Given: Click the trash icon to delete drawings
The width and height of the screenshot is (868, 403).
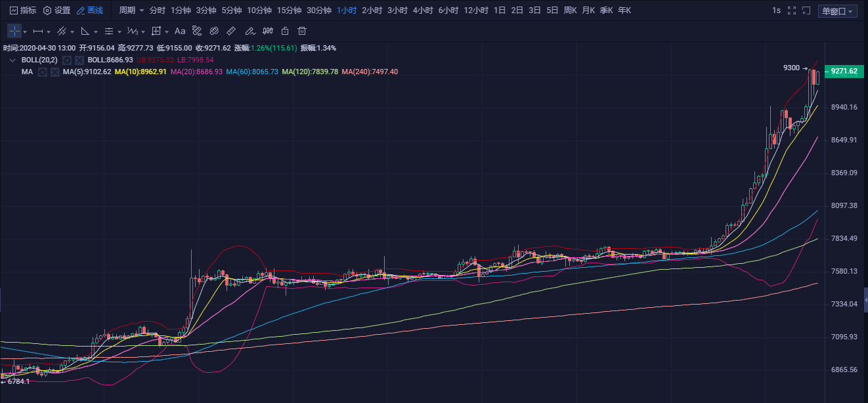Looking at the screenshot, I should 302,31.
